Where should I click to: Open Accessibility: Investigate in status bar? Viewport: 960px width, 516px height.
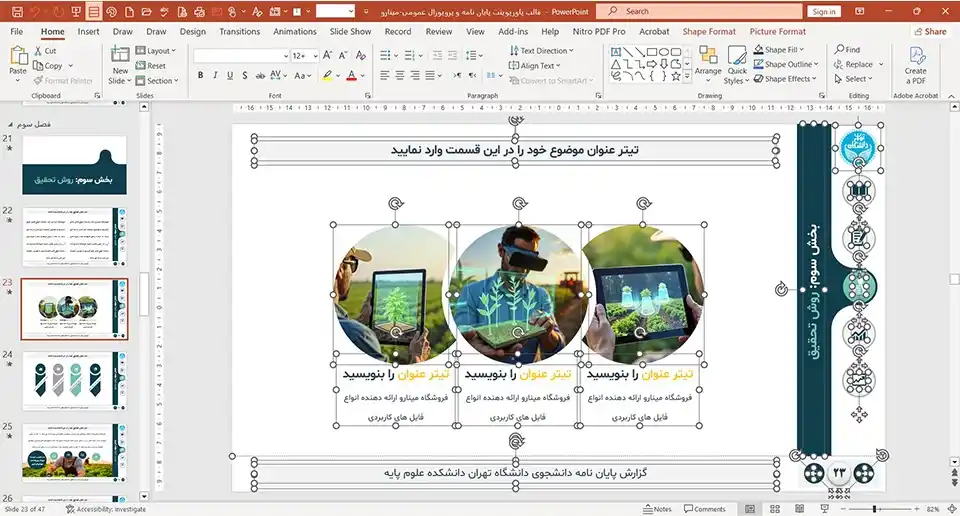[106, 509]
